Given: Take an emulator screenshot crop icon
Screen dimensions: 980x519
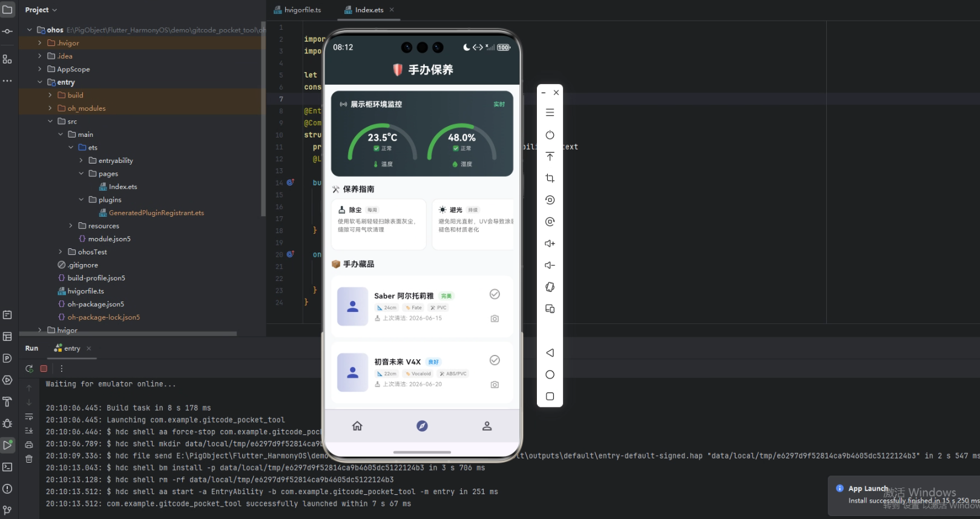Looking at the screenshot, I should point(550,178).
